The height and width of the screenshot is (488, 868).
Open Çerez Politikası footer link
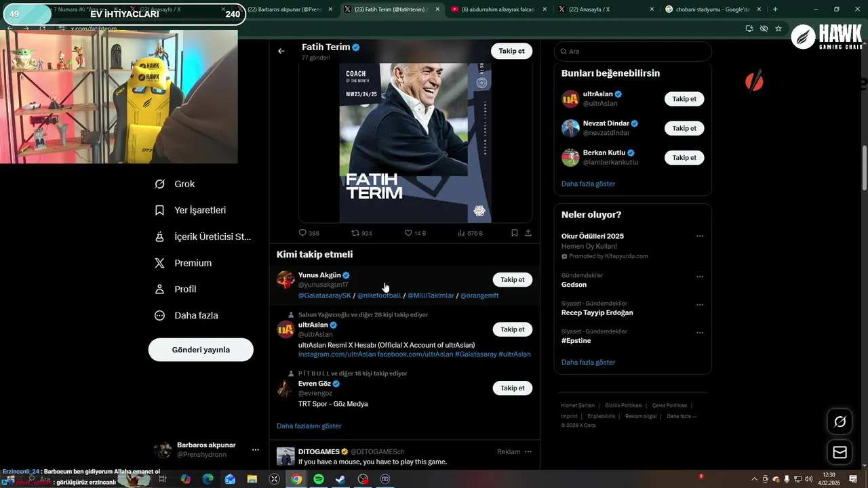pyautogui.click(x=669, y=405)
